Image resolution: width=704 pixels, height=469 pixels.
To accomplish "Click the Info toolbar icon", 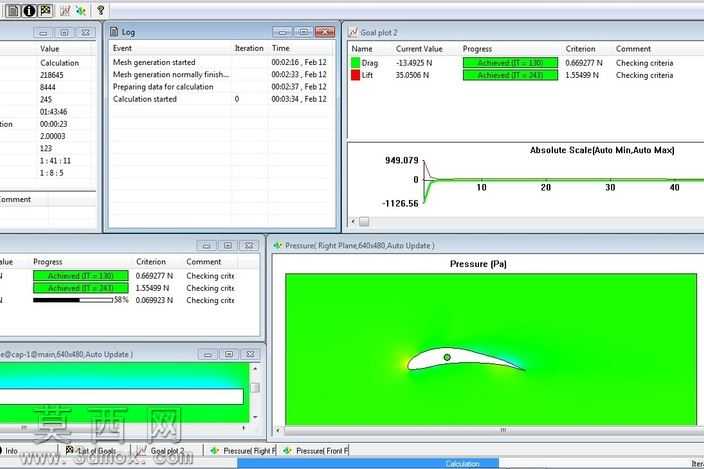I will 29,10.
